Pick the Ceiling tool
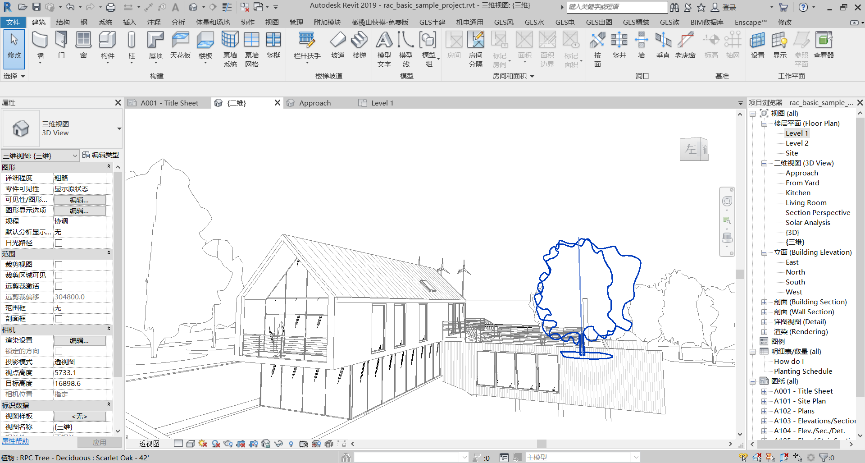Viewport: 865px width, 463px height. (180, 45)
